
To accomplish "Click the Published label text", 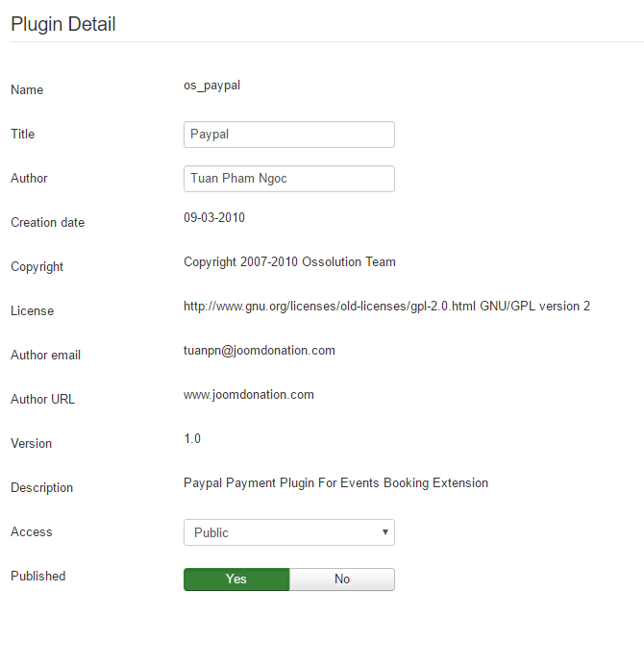I will click(38, 577).
